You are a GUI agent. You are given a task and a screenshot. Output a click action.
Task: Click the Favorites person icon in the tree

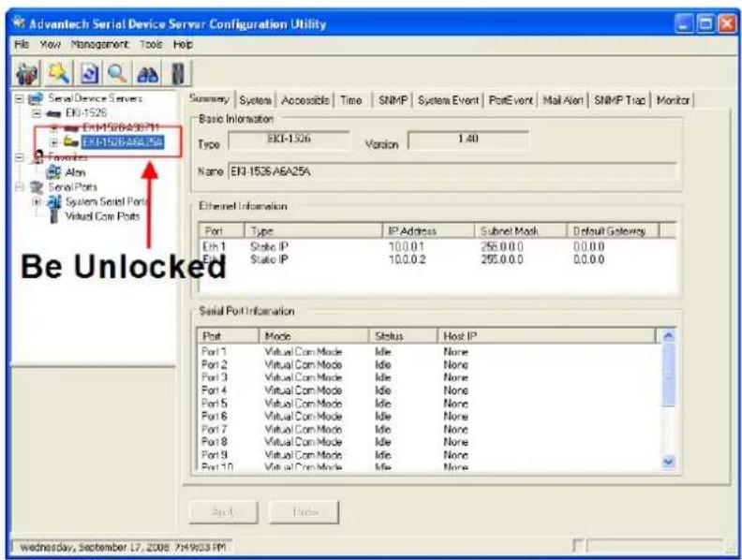pyautogui.click(x=37, y=157)
